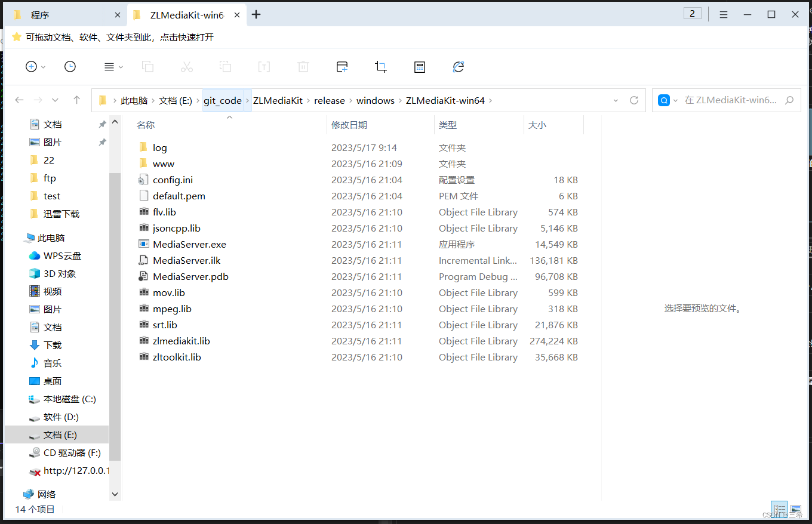This screenshot has height=524, width=812.
Task: Unpin 文档 from quick access
Action: coord(102,124)
